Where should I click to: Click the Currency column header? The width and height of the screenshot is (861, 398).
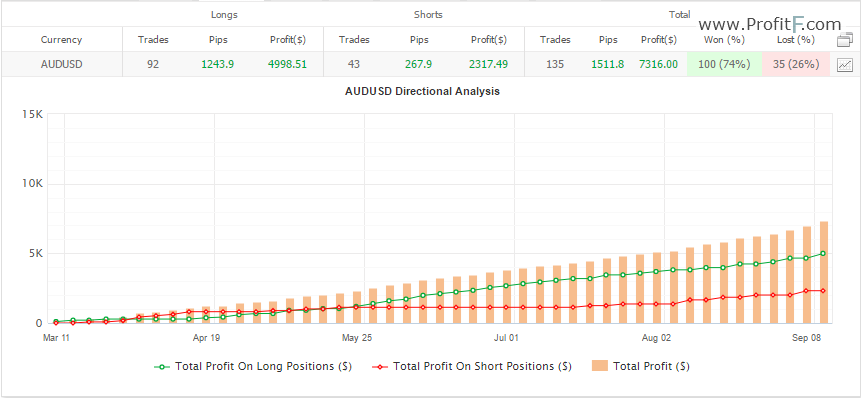click(62, 40)
